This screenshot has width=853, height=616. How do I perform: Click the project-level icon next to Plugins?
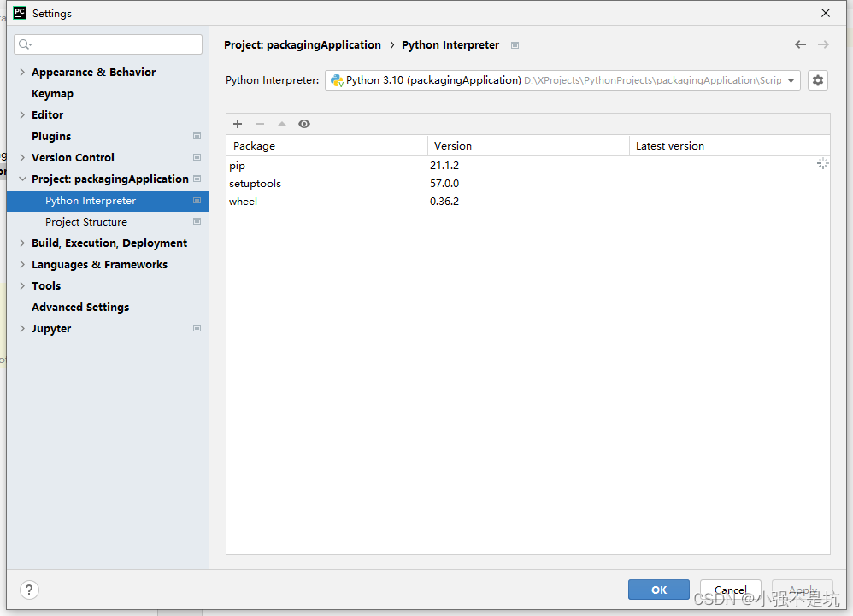[197, 136]
